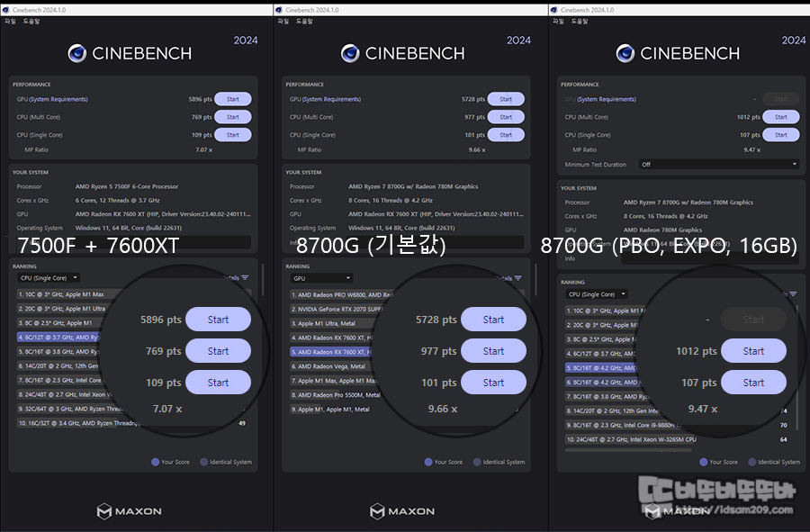This screenshot has width=810, height=532.
Task: Click title bar app icon of right window
Action: (x=554, y=10)
